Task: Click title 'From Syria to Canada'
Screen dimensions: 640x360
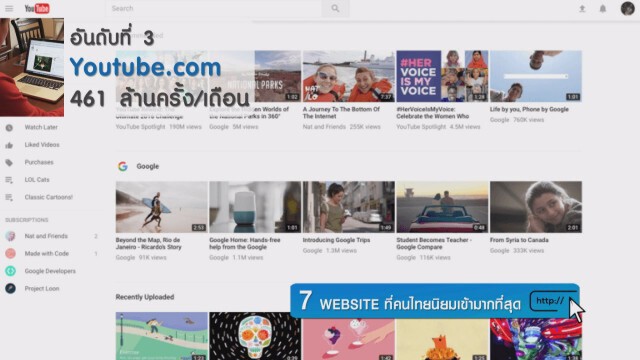Action: coord(519,240)
